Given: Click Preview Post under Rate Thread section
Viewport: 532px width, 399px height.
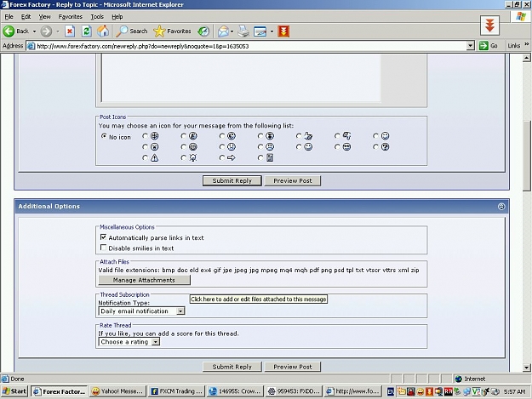Looking at the screenshot, I should pos(293,367).
